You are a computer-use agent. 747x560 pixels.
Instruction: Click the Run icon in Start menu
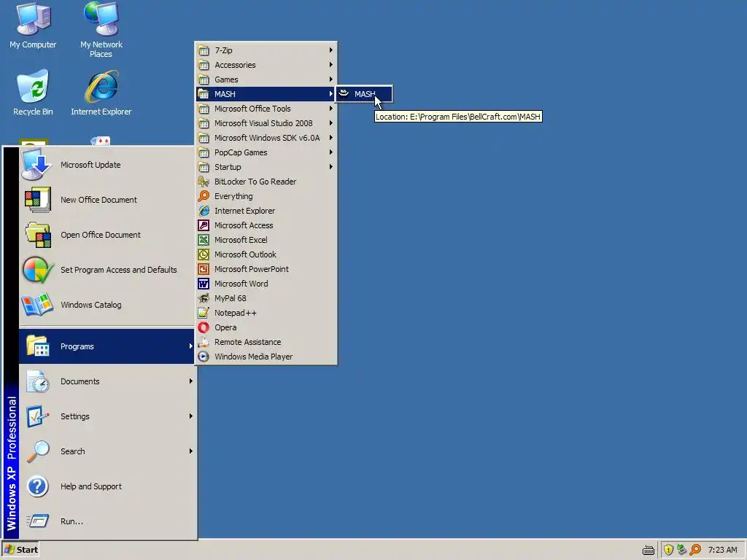37,521
